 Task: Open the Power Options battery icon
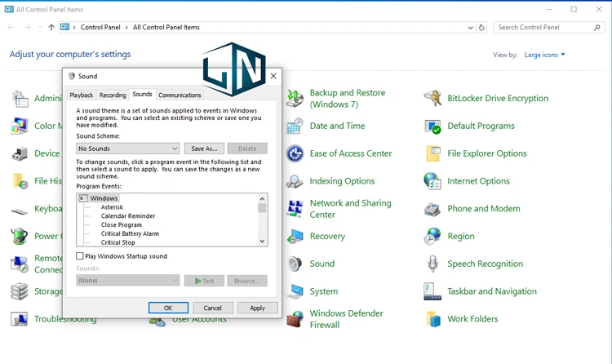click(x=19, y=237)
